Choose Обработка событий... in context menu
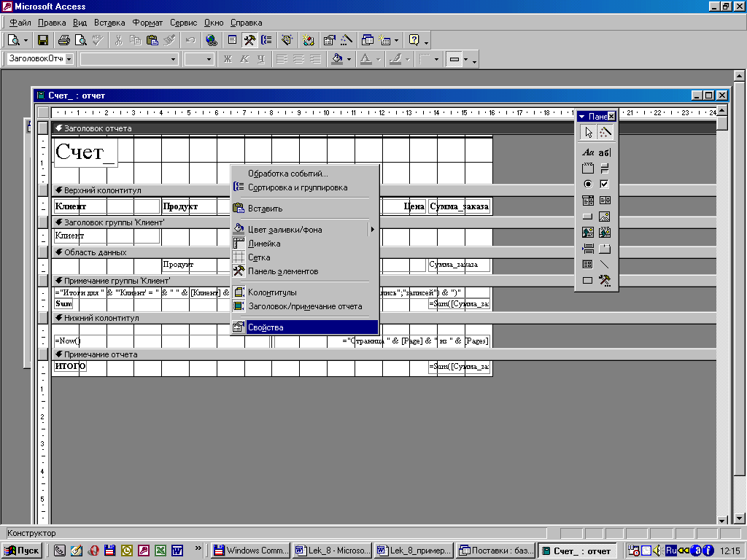Screen dimensions: 747x560 coord(305,174)
